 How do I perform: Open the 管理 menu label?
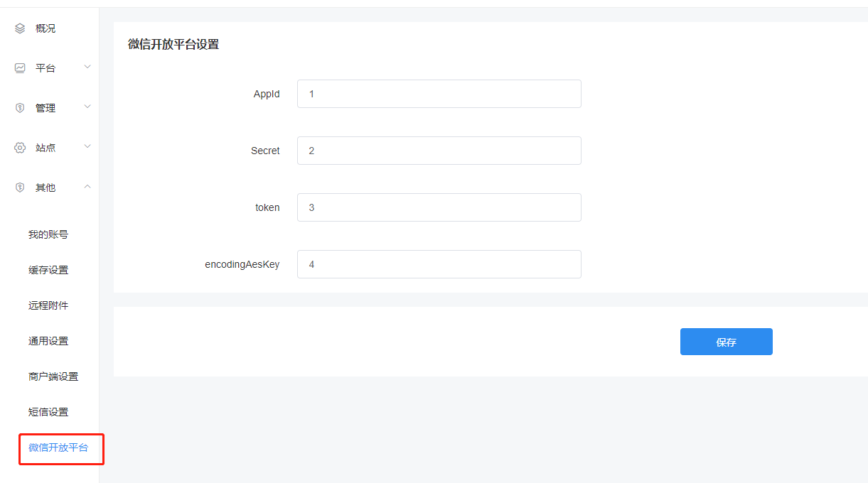pyautogui.click(x=45, y=108)
